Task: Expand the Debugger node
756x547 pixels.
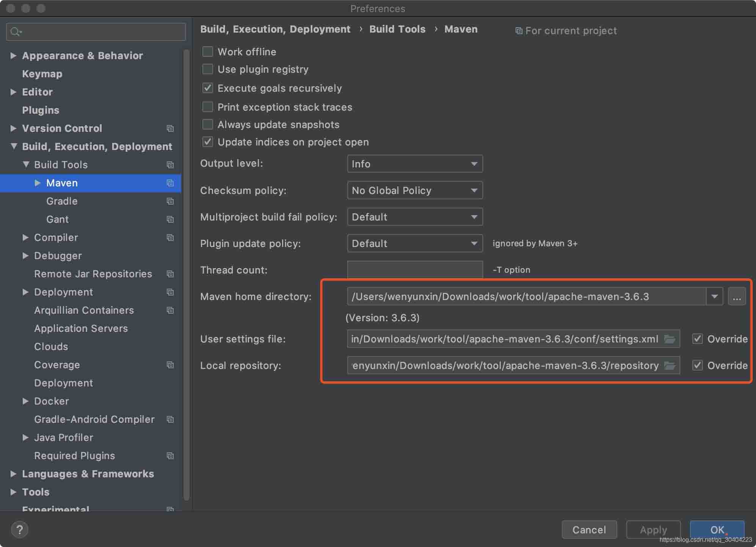Action: [25, 256]
